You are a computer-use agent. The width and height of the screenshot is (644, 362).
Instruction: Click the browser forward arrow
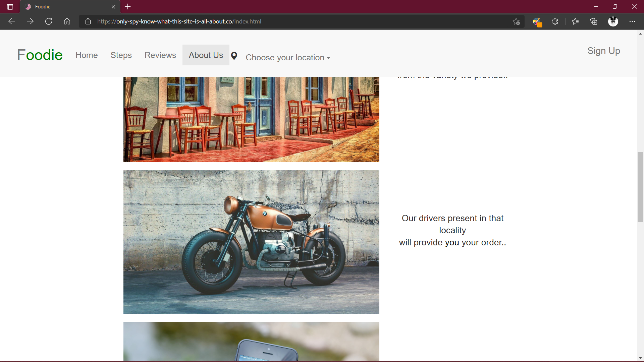(30, 21)
